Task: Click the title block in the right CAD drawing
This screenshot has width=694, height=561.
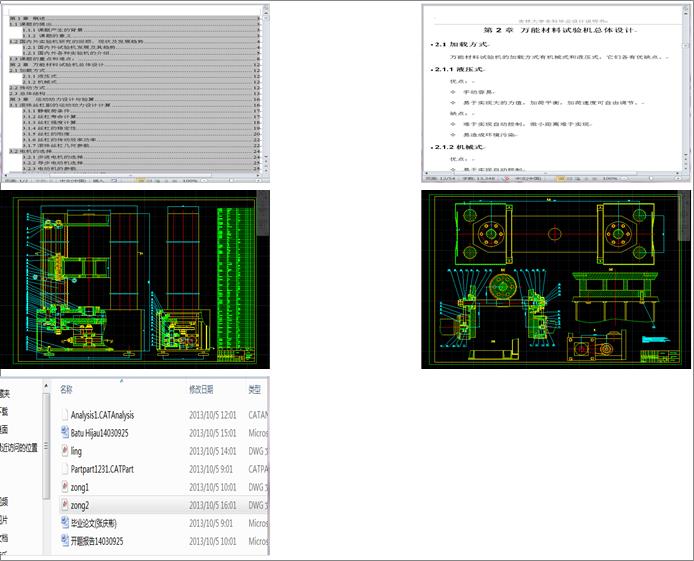Action: click(660, 356)
